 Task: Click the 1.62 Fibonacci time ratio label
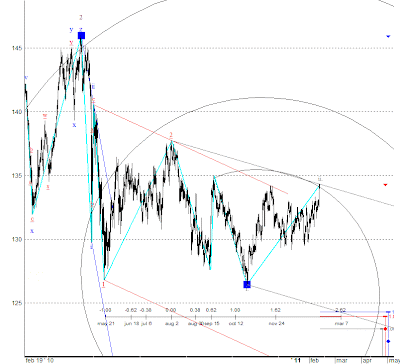click(x=275, y=310)
